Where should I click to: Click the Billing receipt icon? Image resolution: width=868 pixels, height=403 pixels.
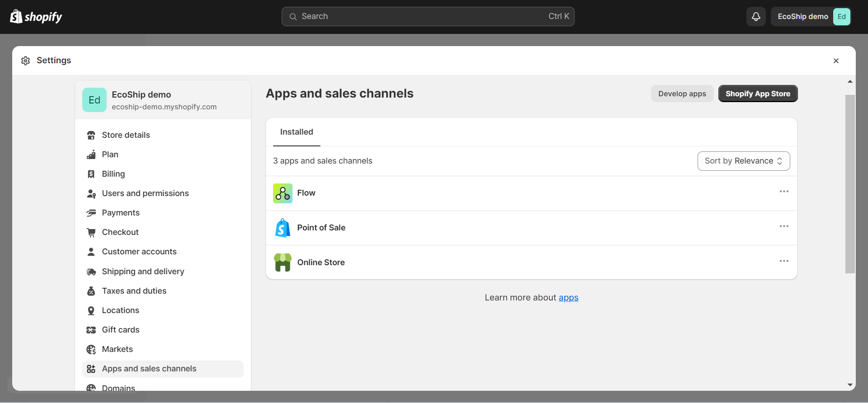coord(91,174)
